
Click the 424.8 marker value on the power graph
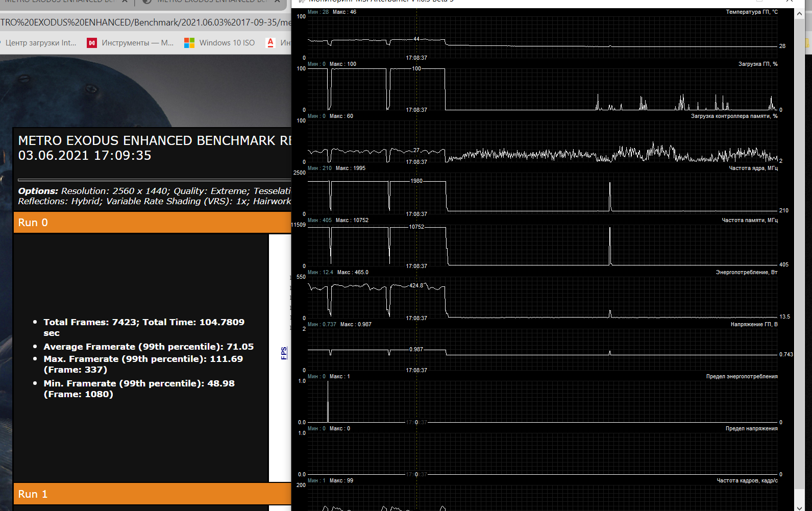[416, 285]
